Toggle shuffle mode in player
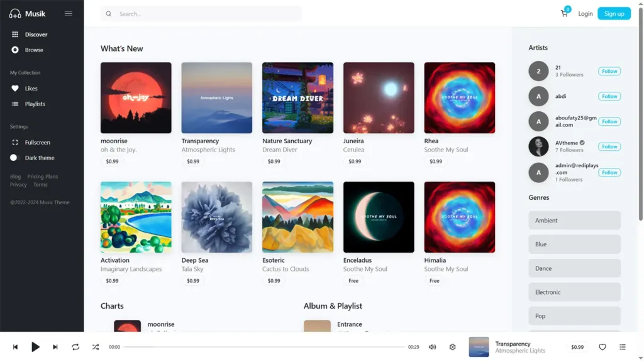The image size is (644, 362). [x=96, y=347]
